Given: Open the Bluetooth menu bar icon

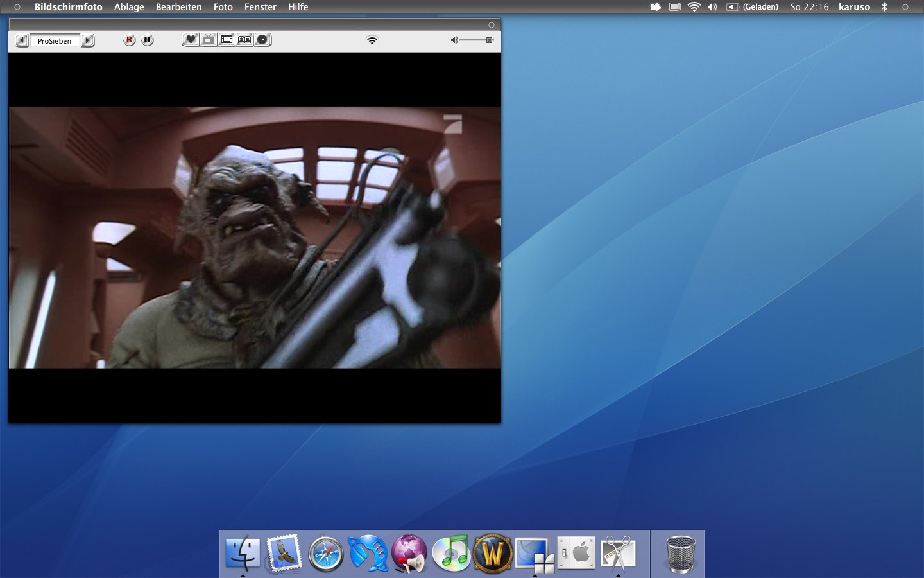Looking at the screenshot, I should point(884,7).
